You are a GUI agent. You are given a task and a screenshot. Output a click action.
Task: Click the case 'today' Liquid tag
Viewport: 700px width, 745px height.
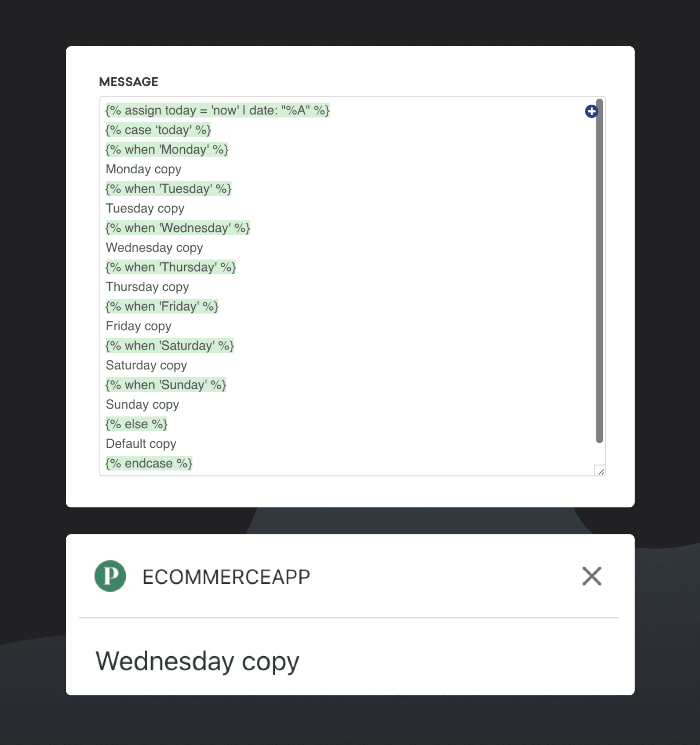coord(158,130)
